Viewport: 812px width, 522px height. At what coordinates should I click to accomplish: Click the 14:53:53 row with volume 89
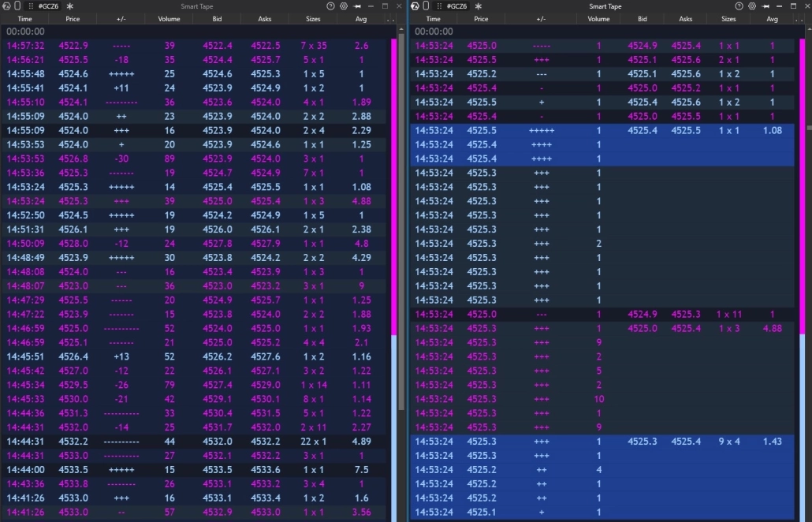194,158
